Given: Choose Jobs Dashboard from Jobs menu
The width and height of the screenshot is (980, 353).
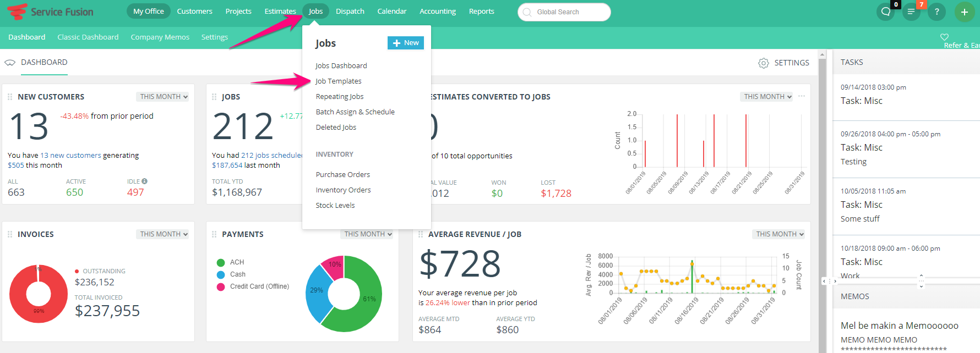Looking at the screenshot, I should 341,66.
